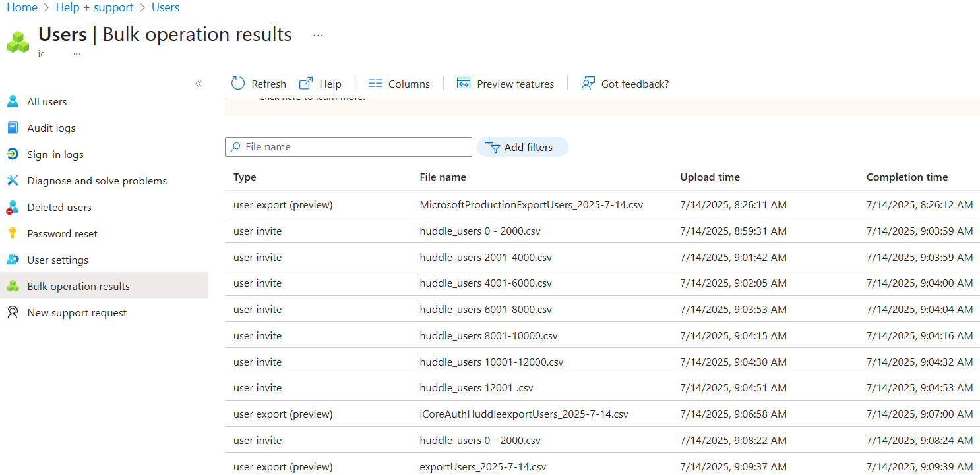The width and height of the screenshot is (980, 475).
Task: Open Help via the external link icon
Action: (x=306, y=84)
